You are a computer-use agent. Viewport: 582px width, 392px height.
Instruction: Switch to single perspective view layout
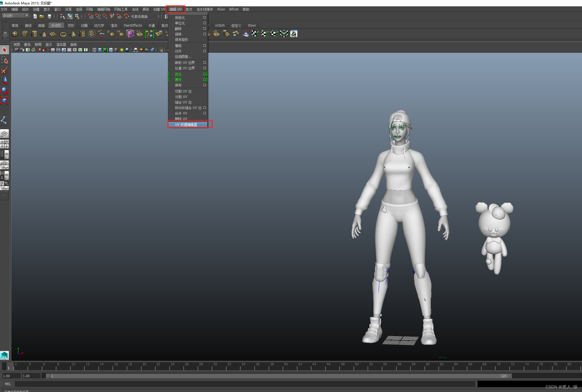click(5, 134)
